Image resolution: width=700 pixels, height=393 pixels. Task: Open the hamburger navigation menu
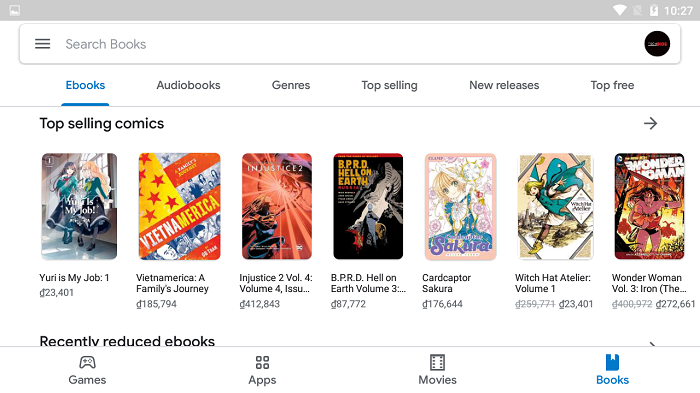(x=42, y=44)
